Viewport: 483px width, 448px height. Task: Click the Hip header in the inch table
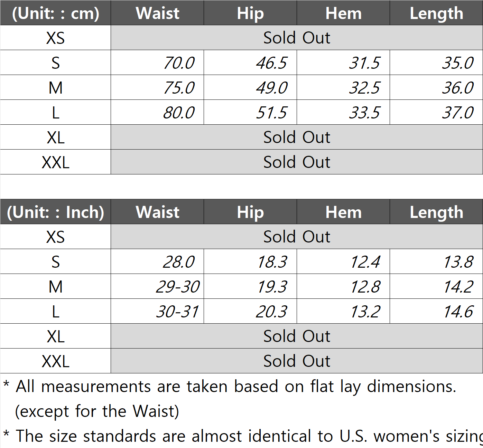pyautogui.click(x=250, y=212)
